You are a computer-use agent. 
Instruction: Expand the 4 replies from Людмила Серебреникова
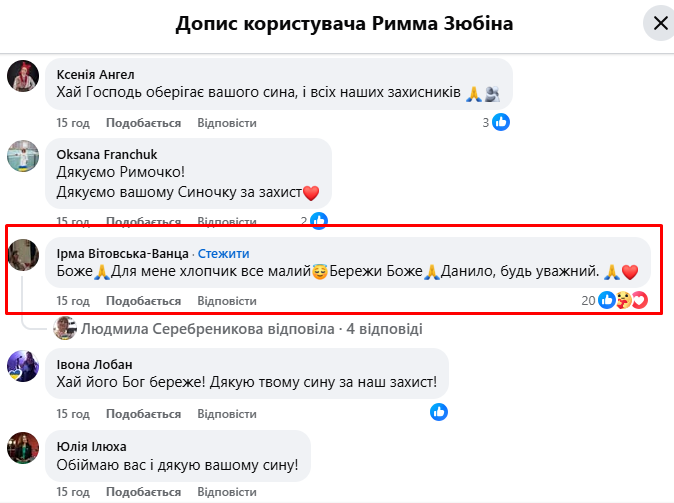click(252, 328)
